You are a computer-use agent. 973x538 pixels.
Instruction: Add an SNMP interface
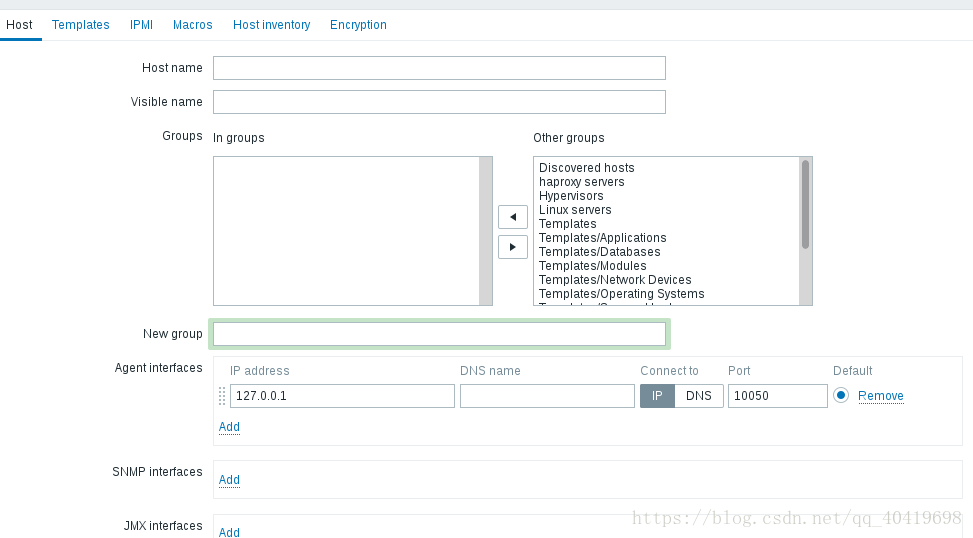pos(229,480)
